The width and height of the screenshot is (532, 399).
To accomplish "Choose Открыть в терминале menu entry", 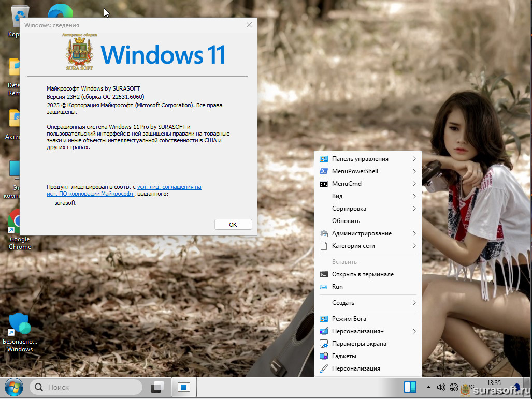I will [363, 274].
